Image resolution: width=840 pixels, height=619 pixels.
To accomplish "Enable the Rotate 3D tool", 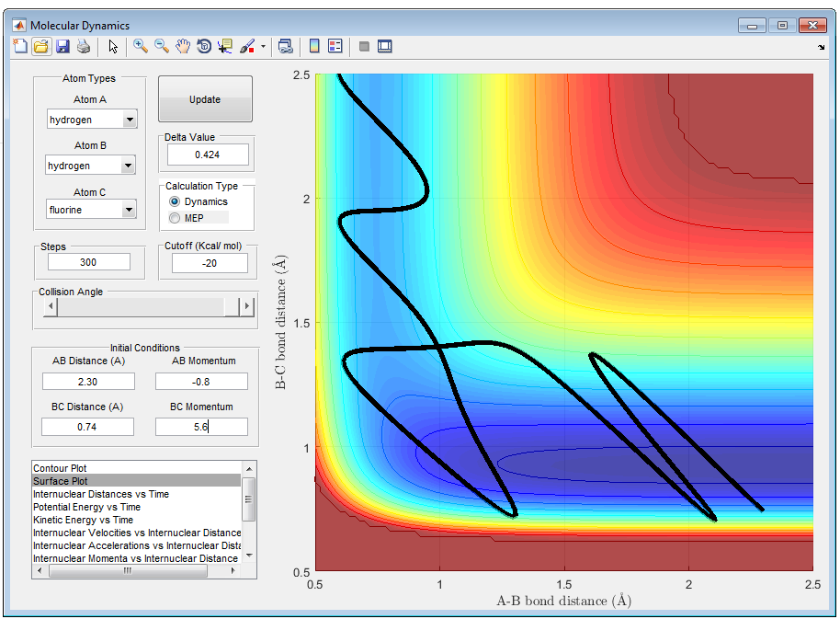I will coord(204,46).
